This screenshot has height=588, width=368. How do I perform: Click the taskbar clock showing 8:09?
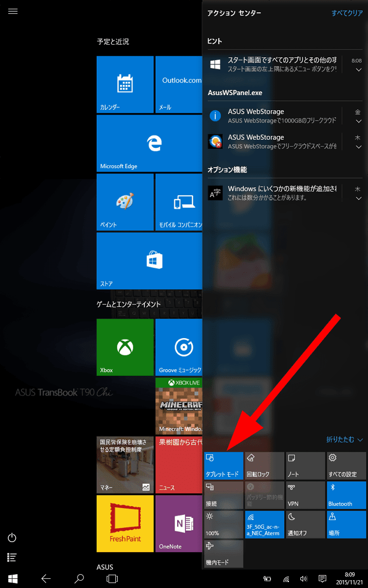coord(350,579)
